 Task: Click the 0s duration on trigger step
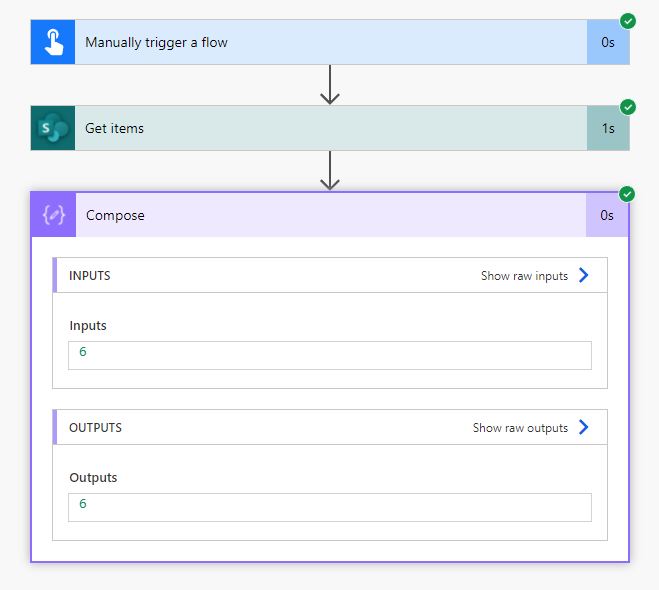click(608, 42)
